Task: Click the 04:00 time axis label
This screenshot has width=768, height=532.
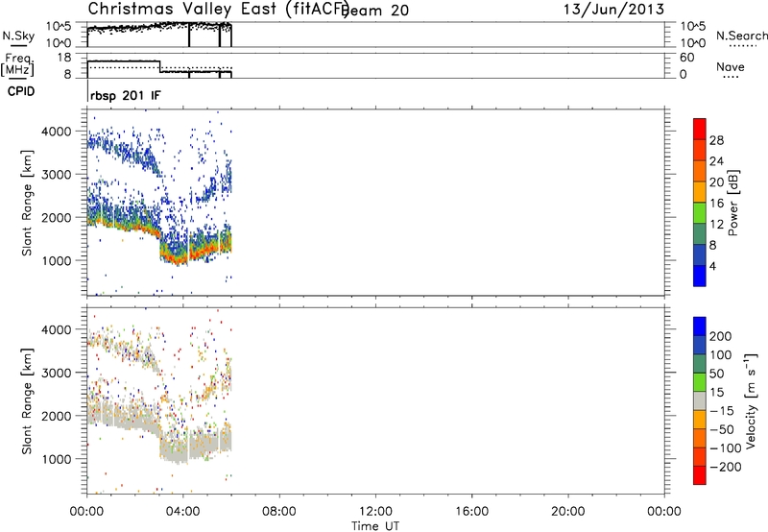Action: click(182, 512)
